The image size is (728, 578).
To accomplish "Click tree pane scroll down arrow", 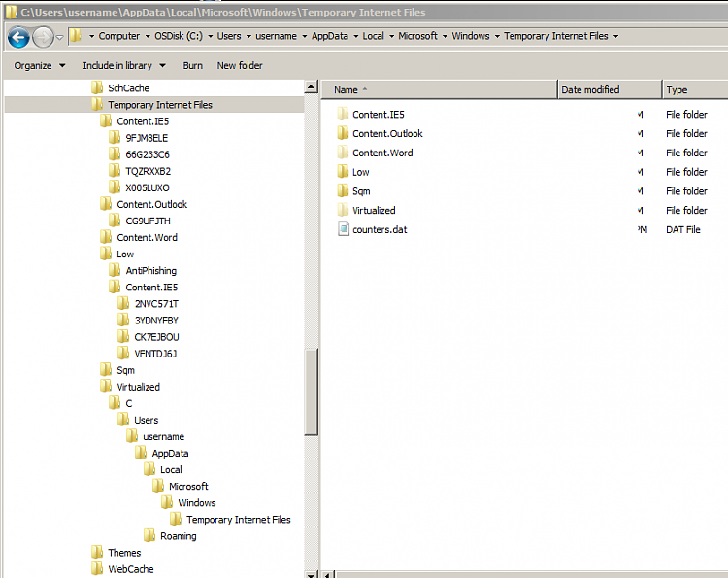I will click(311, 574).
